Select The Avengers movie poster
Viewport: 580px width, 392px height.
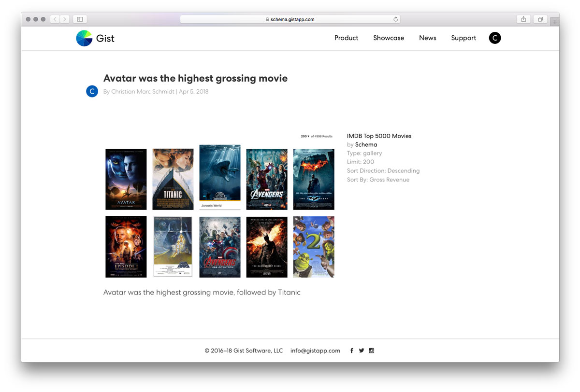click(x=267, y=179)
